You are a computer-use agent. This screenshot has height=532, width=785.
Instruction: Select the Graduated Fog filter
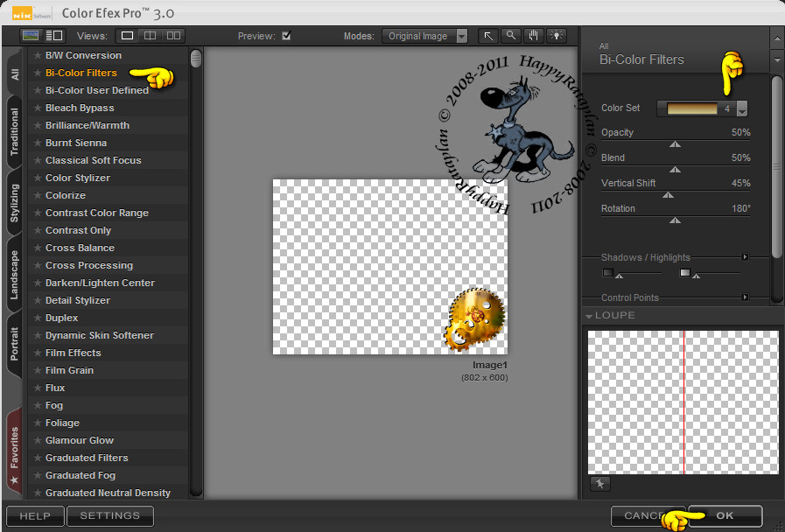[x=81, y=475]
